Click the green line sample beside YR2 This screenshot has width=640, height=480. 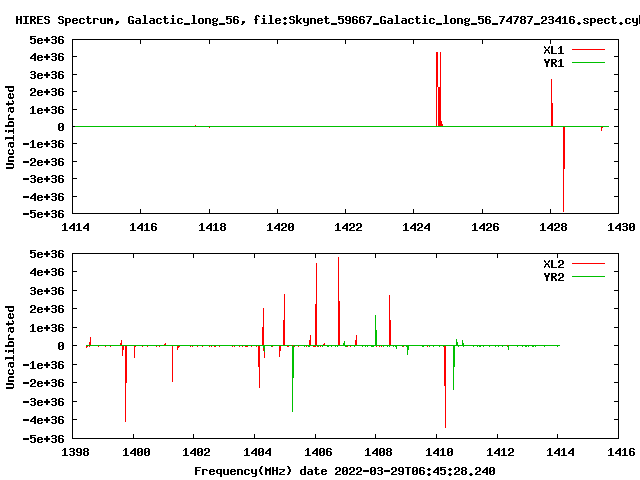point(588,277)
